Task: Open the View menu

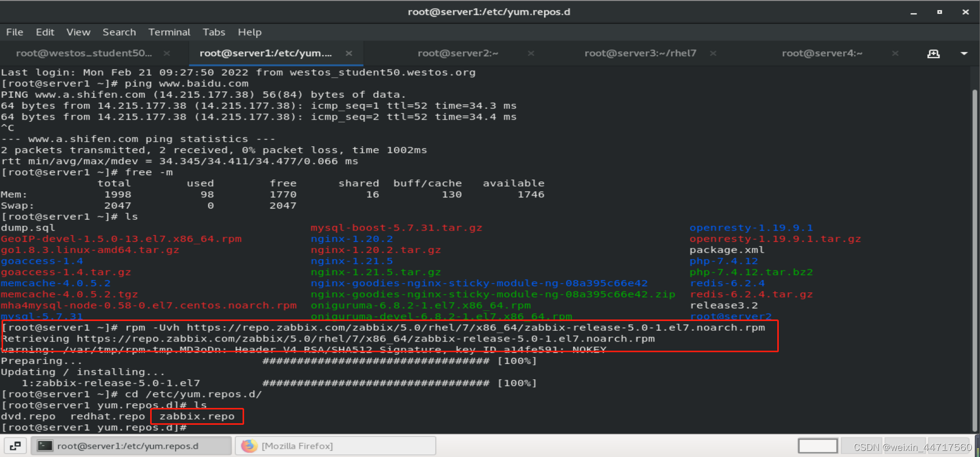Action: coord(78,32)
